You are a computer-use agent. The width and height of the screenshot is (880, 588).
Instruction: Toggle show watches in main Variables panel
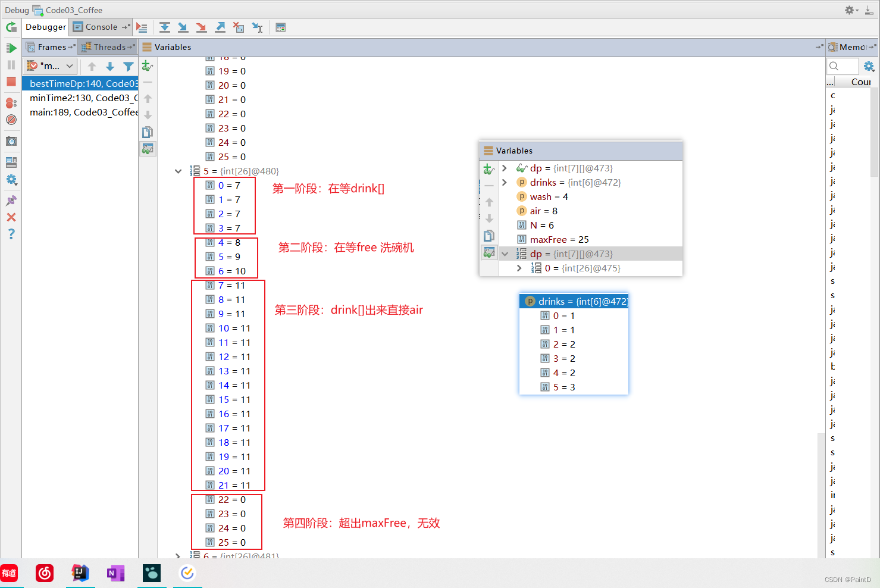tap(148, 149)
